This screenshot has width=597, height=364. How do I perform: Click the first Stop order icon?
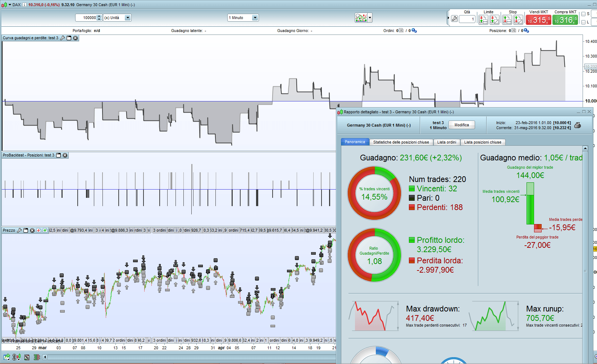coord(507,19)
